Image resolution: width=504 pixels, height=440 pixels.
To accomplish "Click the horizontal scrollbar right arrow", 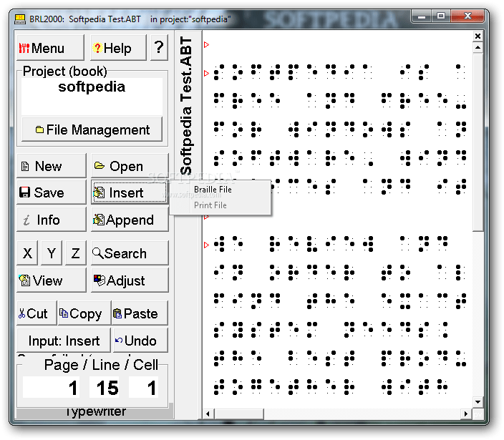I will 466,414.
